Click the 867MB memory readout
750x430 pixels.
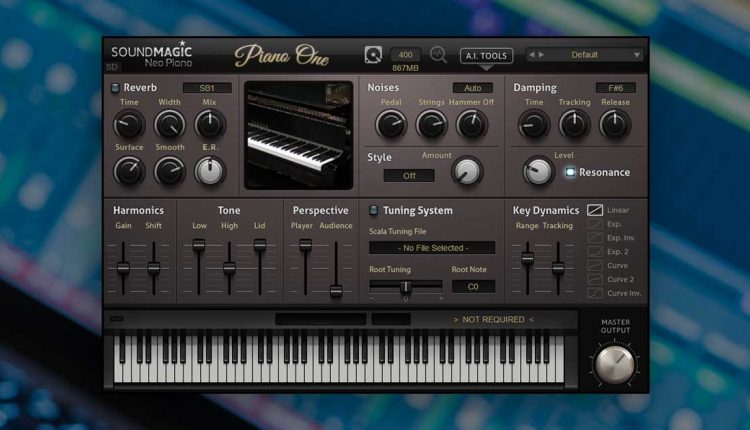click(405, 68)
